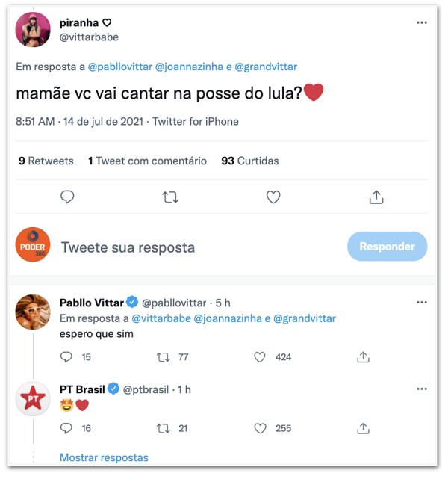Reply to PT Brasil's tweet
This screenshot has width=448, height=479.
coord(66,428)
